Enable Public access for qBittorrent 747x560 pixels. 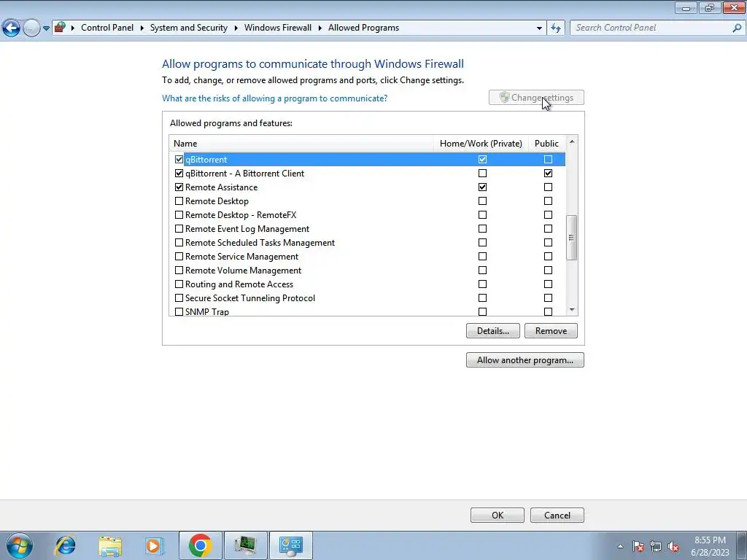(549, 160)
